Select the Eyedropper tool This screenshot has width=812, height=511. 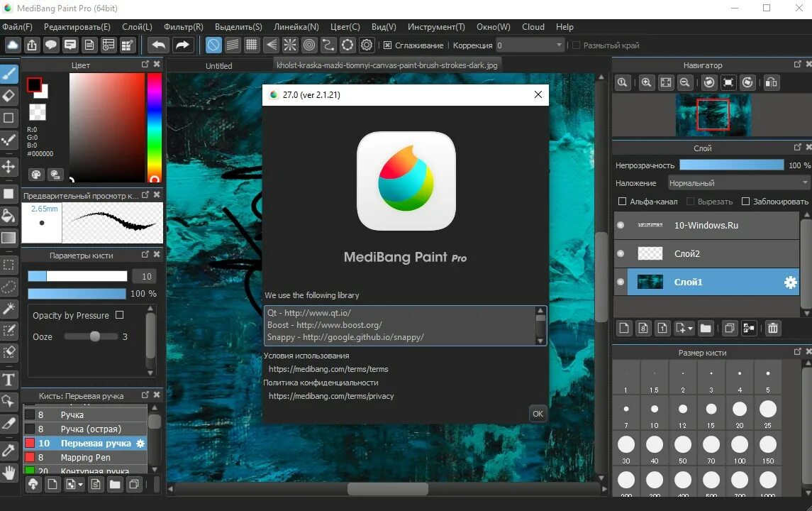tap(9, 450)
